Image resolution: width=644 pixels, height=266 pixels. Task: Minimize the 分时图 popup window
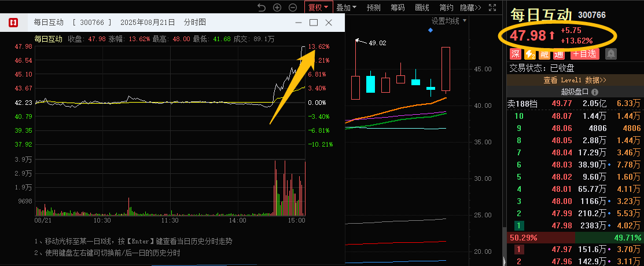coord(299,22)
